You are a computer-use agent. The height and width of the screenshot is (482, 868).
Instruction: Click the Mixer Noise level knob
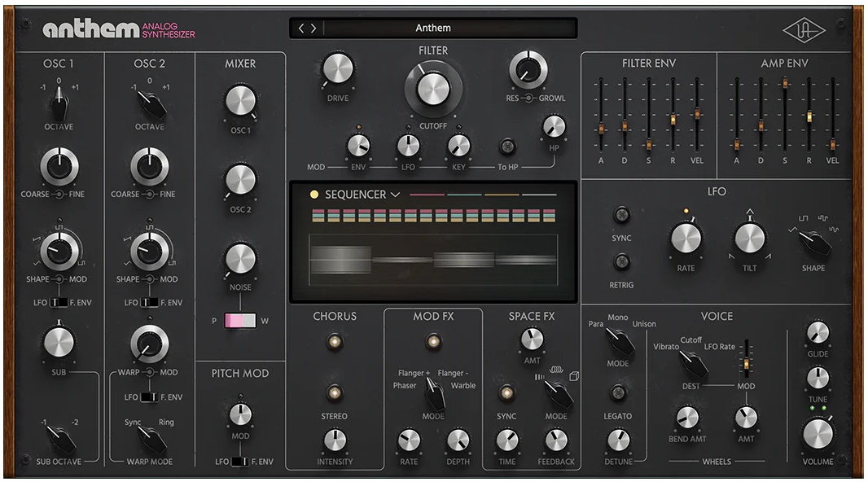(x=240, y=259)
